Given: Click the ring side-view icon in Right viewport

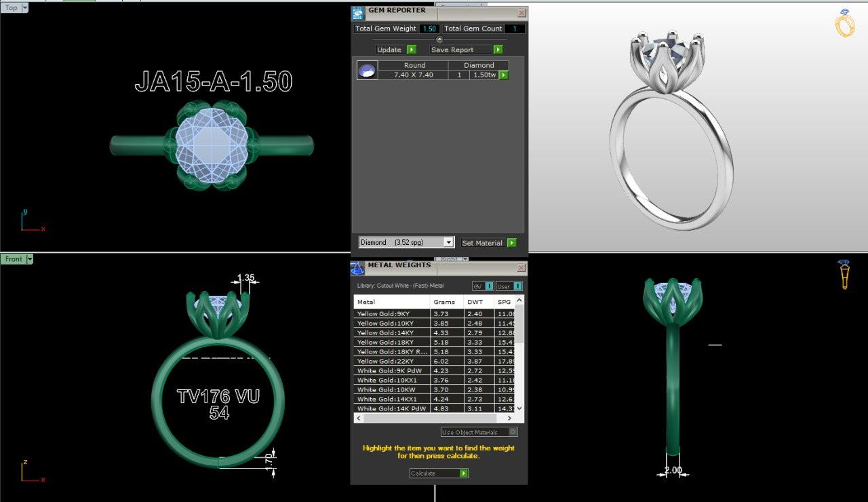Looking at the screenshot, I should click(x=844, y=275).
